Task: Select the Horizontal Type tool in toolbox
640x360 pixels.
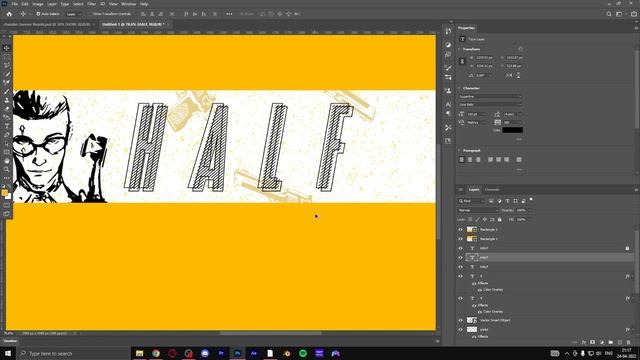Action: [x=7, y=126]
